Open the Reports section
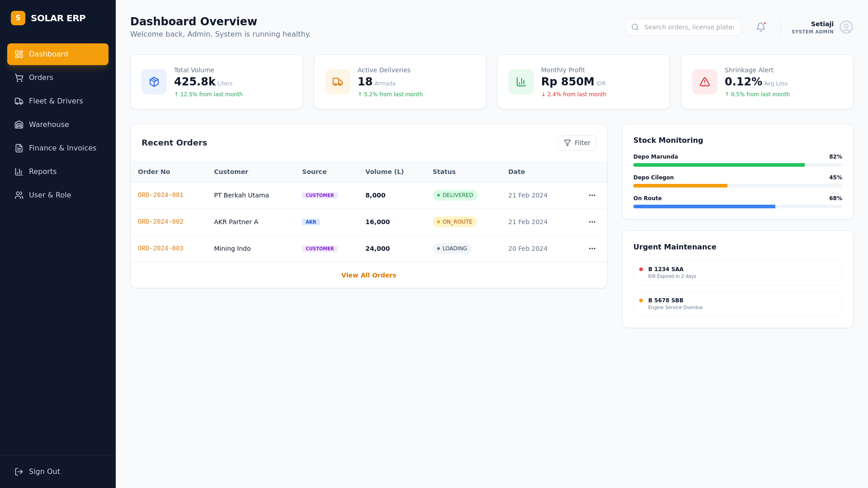The height and width of the screenshot is (488, 868). click(58, 172)
